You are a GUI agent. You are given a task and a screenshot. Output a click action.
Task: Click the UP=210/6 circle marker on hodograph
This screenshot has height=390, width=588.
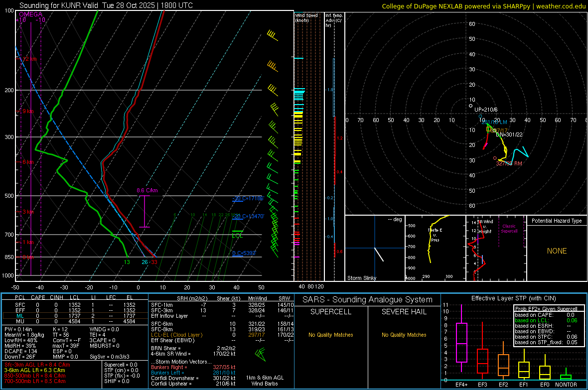471,106
